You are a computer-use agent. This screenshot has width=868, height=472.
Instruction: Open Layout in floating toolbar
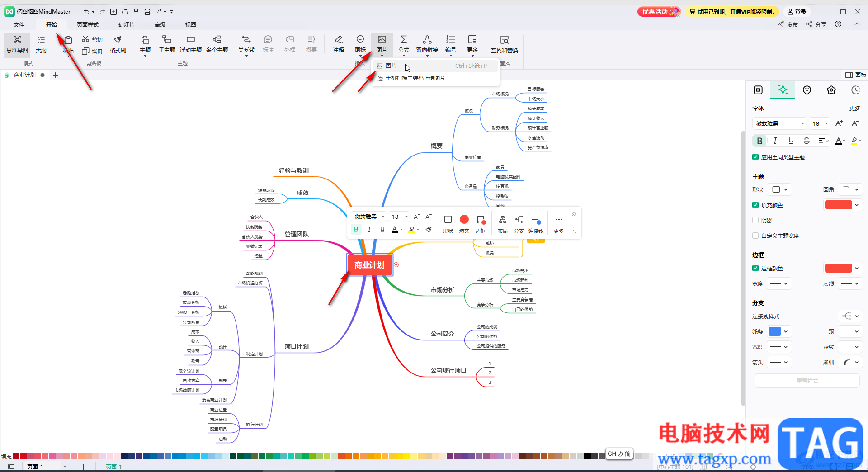[503, 224]
